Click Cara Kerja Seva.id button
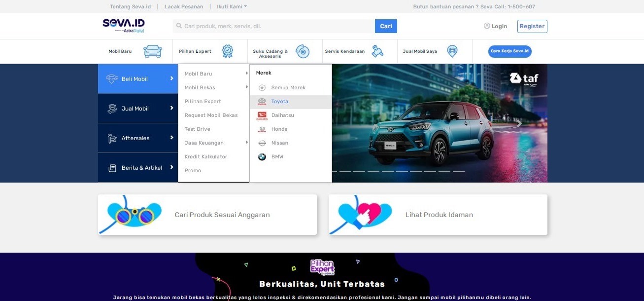644x301 pixels. pyautogui.click(x=510, y=51)
